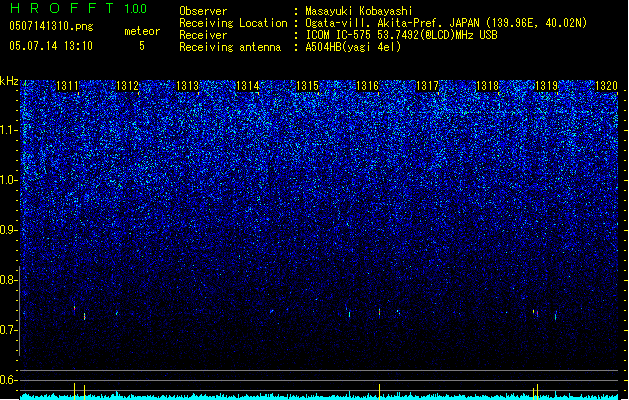Click the 0.9 kHz frequency label

(x=9, y=230)
